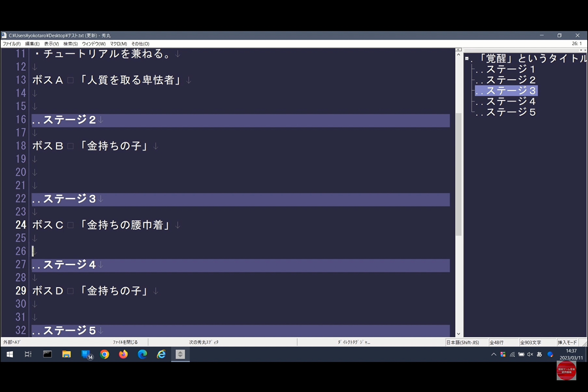Screen dimensions: 588x392
Task: Launch the Command Prompt taskbar icon
Action: 47,354
